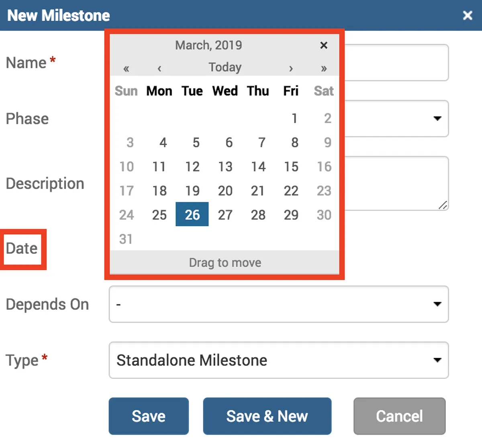The height and width of the screenshot is (448, 482).
Task: Choose March 31 in the calendar
Action: (126, 239)
